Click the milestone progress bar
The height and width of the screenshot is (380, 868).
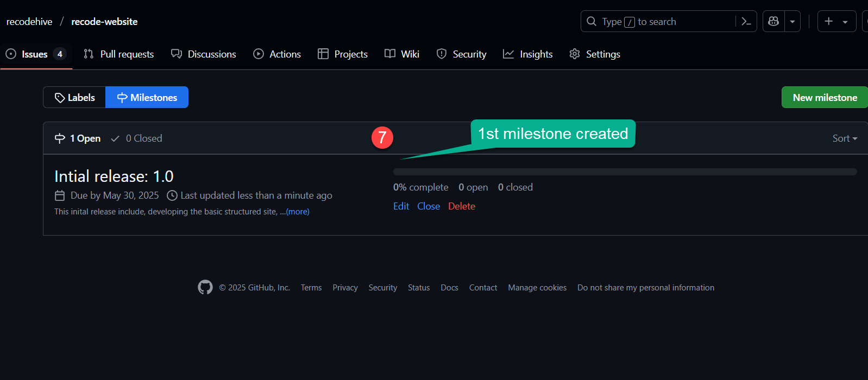pyautogui.click(x=625, y=172)
